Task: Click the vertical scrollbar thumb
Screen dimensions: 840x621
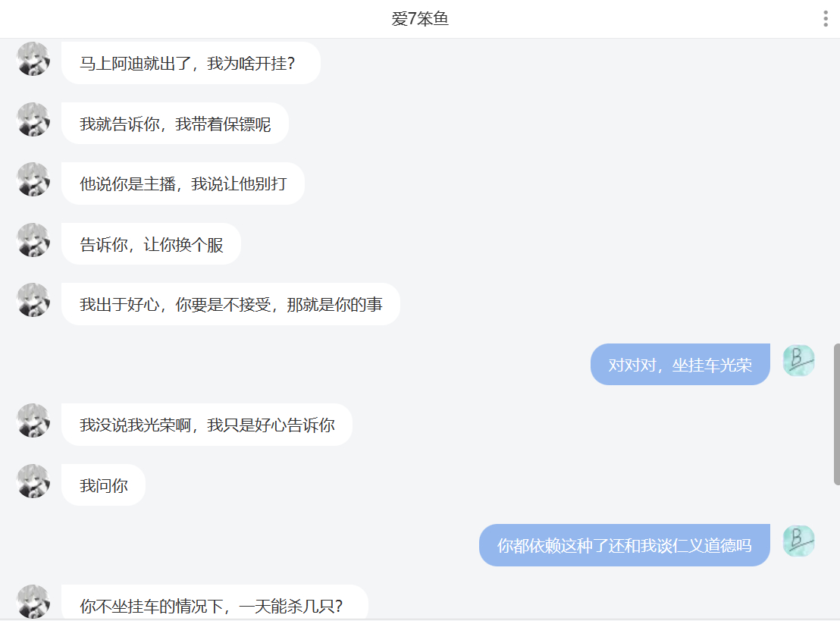Action: [x=836, y=414]
